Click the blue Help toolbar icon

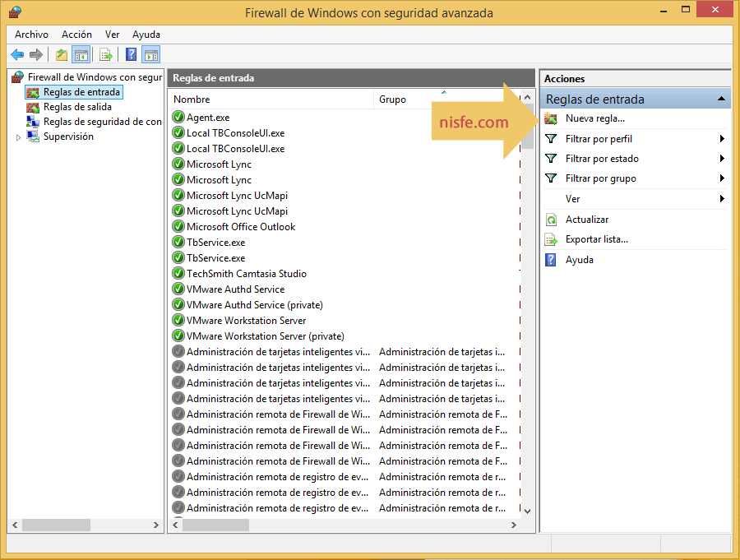(132, 55)
